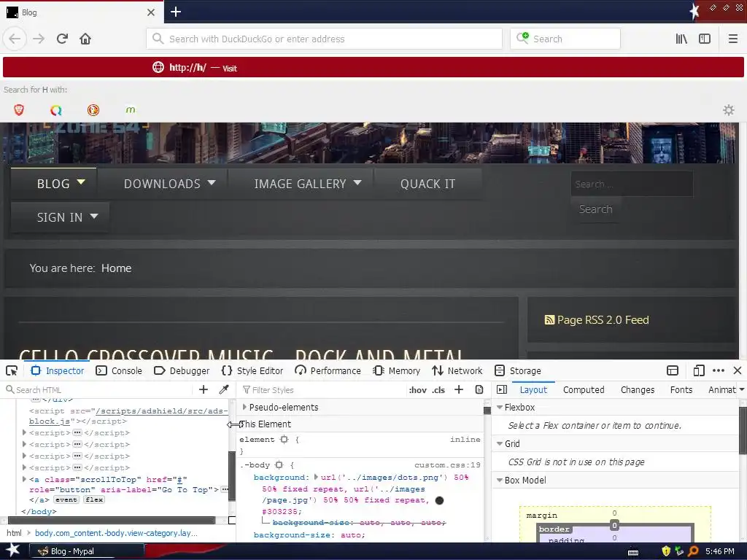Collapse the Box Model section

(500, 480)
